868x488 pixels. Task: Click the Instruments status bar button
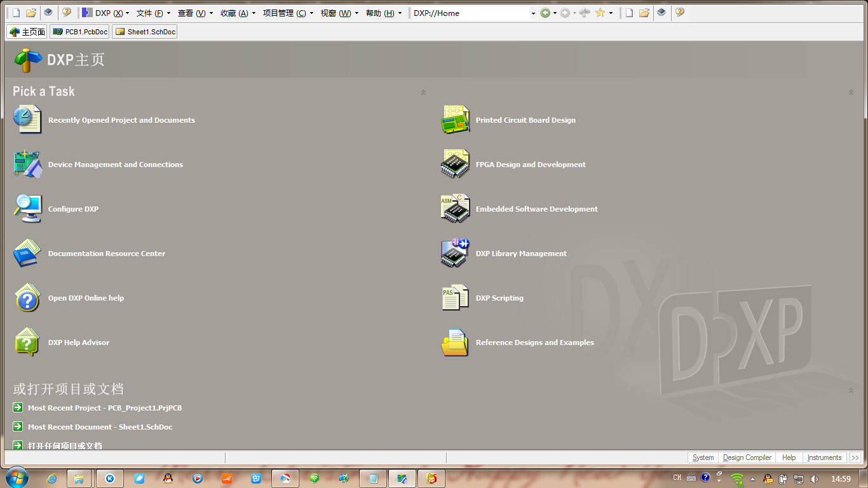[824, 457]
